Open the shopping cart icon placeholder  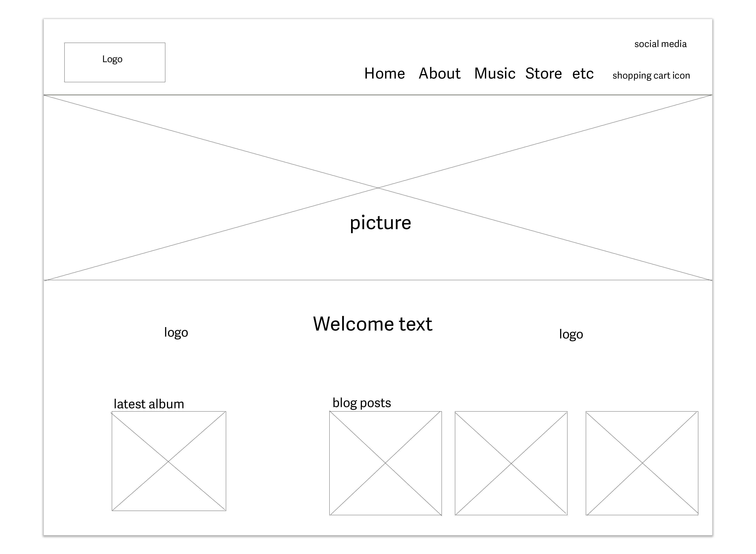pos(651,75)
